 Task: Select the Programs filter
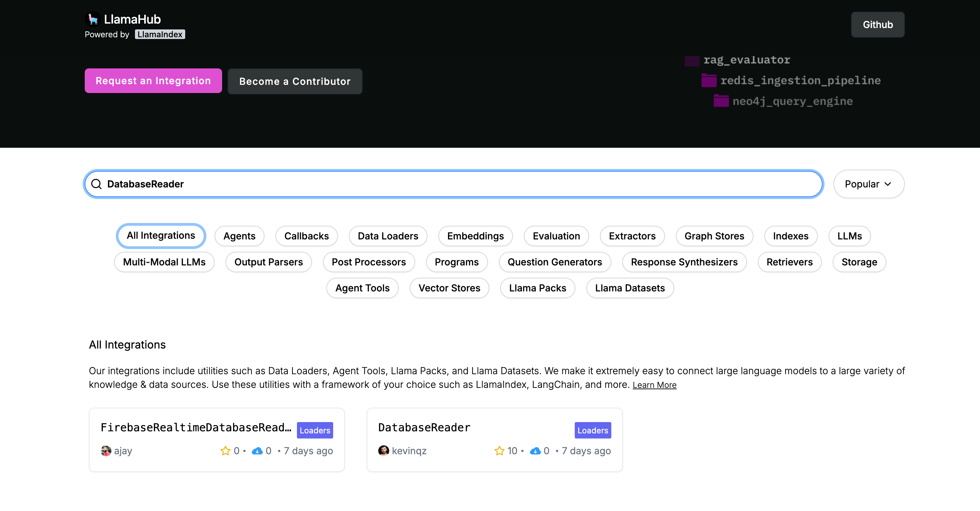pos(457,262)
